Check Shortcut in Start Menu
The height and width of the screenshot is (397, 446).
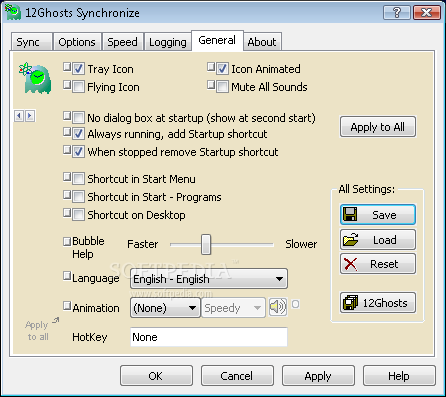[78, 179]
